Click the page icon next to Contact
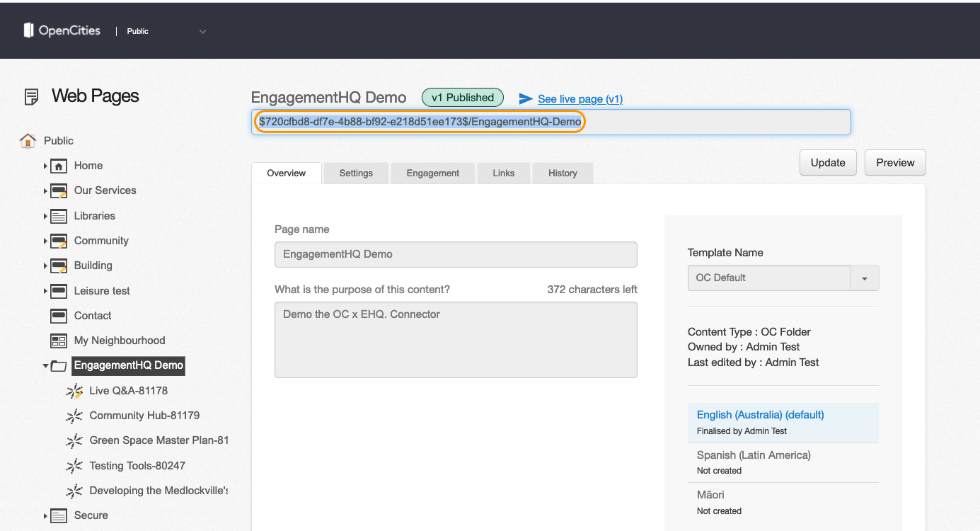The image size is (980, 531). click(57, 315)
